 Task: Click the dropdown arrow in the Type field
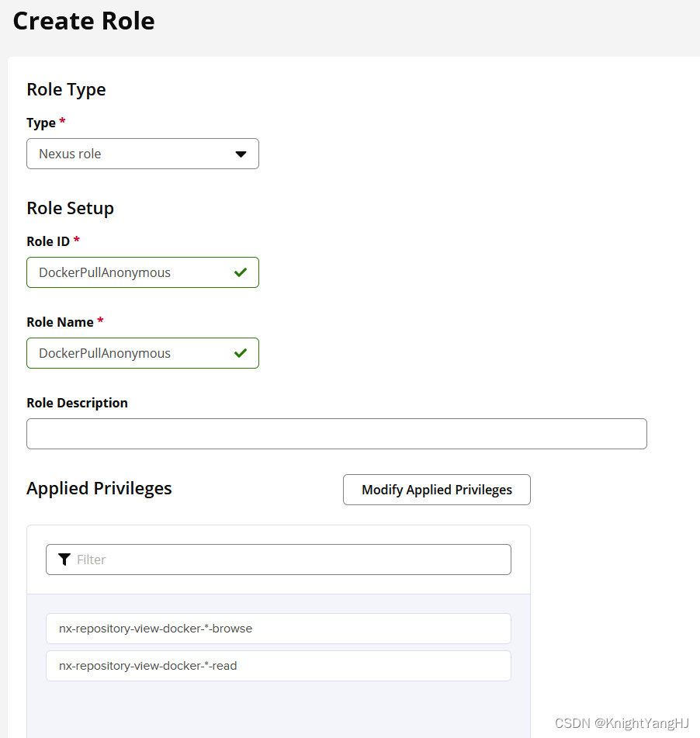241,154
